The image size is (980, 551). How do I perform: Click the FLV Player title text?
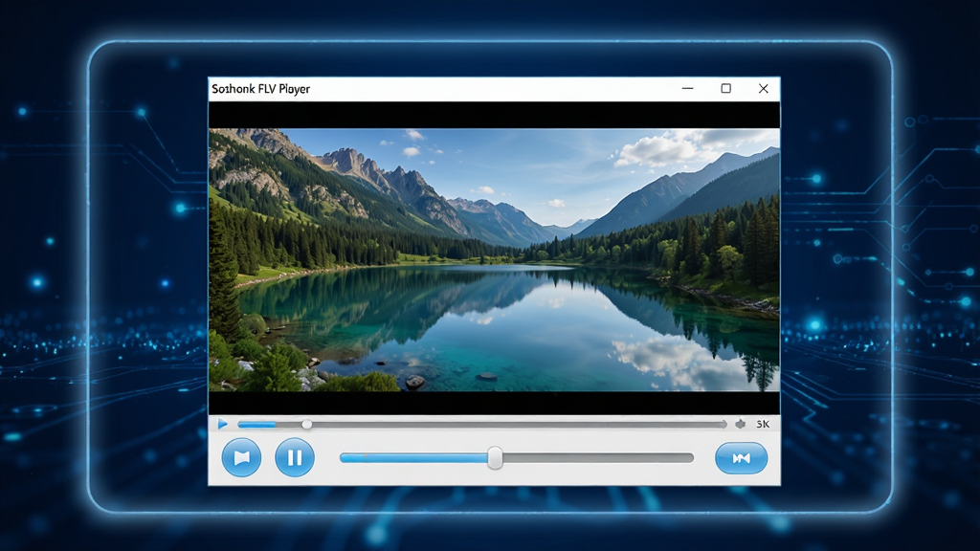[x=260, y=89]
